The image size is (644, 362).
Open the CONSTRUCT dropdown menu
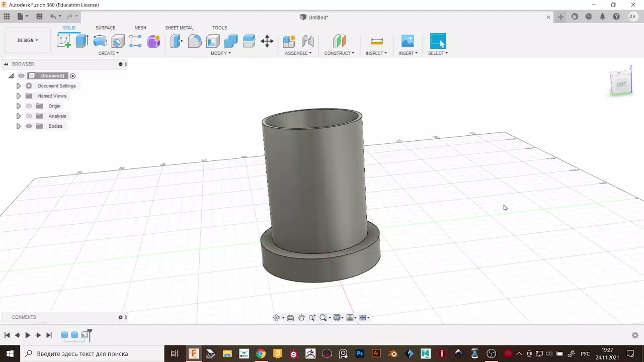pos(339,53)
